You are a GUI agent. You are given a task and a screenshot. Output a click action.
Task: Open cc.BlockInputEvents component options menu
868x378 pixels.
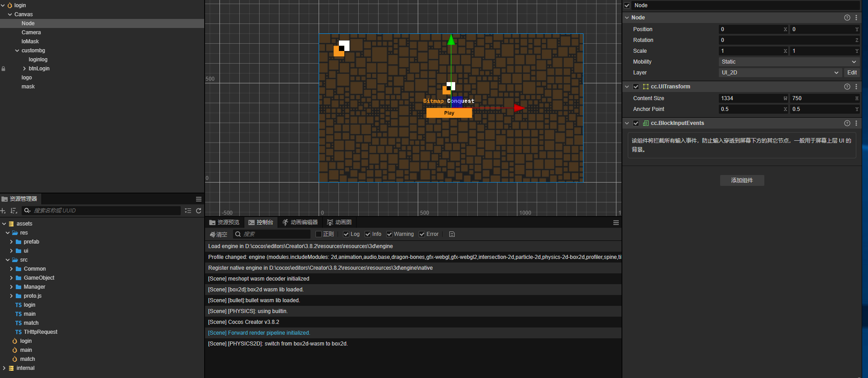pos(856,123)
